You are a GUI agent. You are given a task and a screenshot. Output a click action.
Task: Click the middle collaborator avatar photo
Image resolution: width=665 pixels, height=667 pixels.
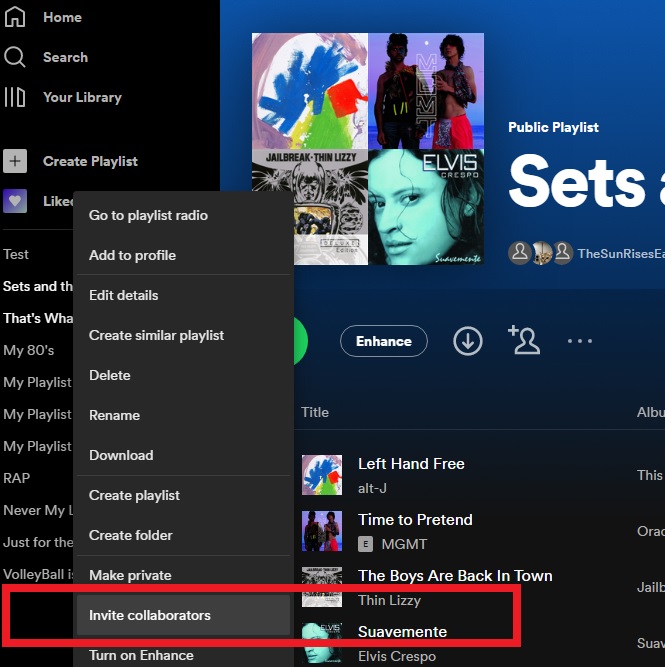click(x=542, y=253)
